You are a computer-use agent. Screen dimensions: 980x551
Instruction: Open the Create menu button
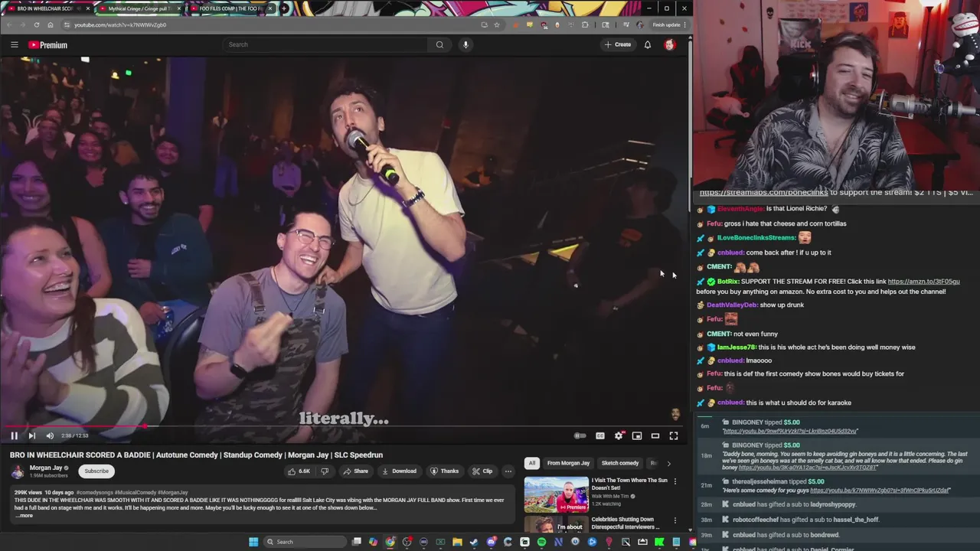[x=618, y=44]
